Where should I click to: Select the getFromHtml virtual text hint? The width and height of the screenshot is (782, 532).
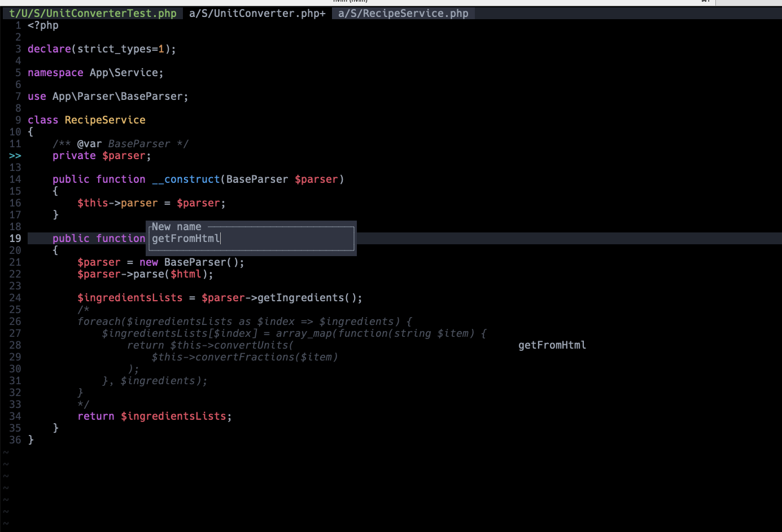click(x=552, y=345)
